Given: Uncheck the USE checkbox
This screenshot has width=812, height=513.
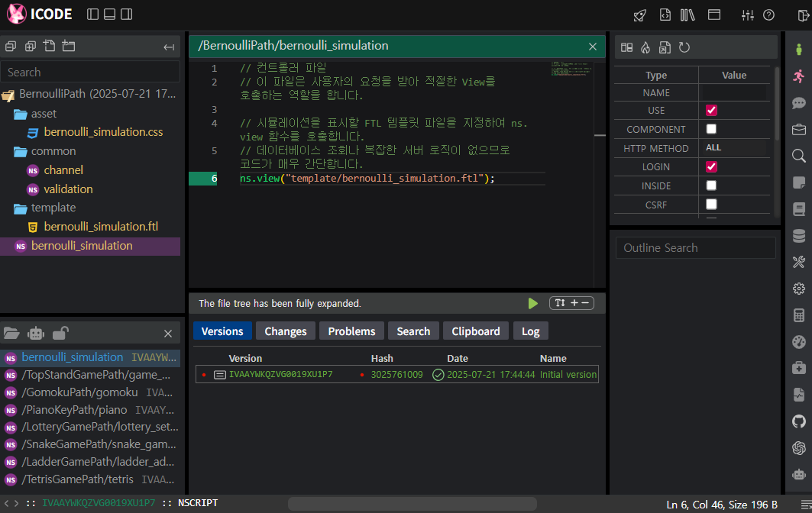Looking at the screenshot, I should [x=711, y=110].
